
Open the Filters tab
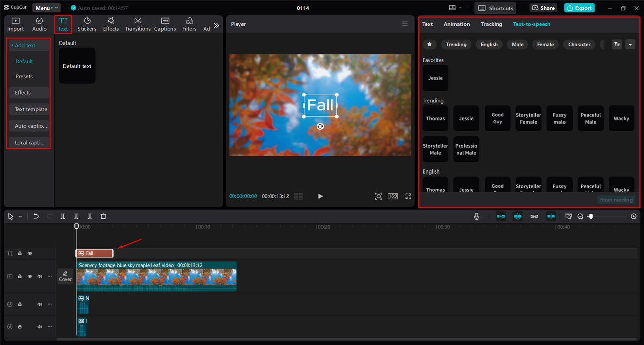189,24
